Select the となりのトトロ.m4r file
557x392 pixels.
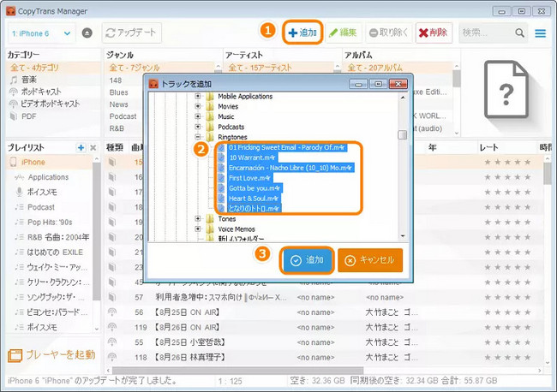(x=254, y=209)
